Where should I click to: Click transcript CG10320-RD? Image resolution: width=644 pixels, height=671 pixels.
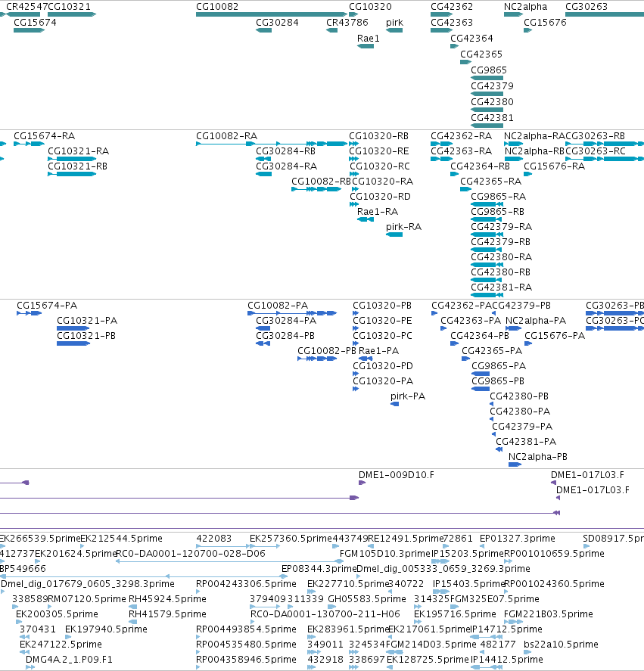pyautogui.click(x=354, y=204)
